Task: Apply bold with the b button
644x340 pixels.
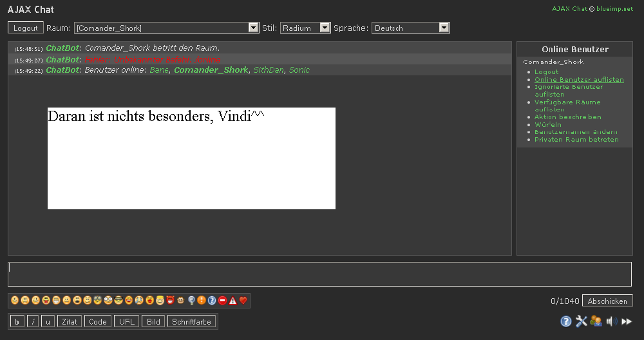Action: coord(17,321)
